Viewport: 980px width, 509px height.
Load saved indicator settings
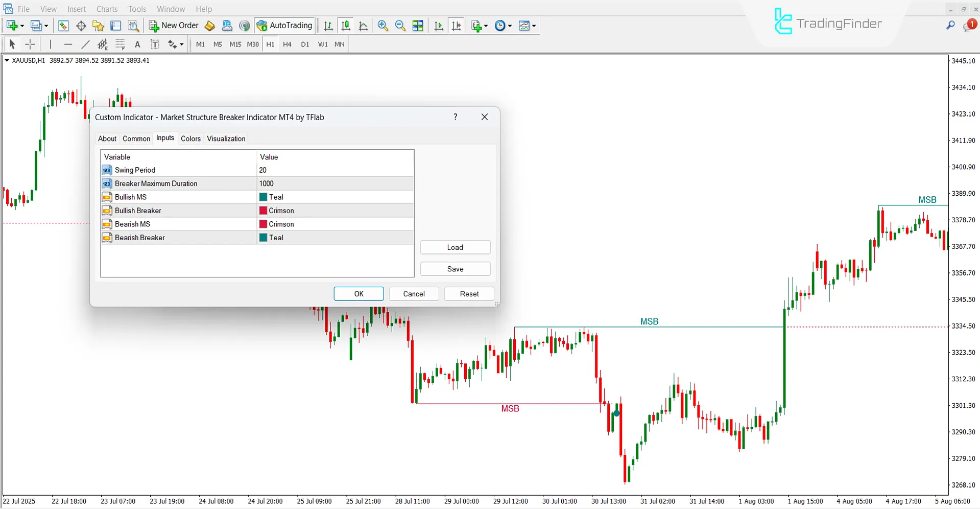pos(455,247)
